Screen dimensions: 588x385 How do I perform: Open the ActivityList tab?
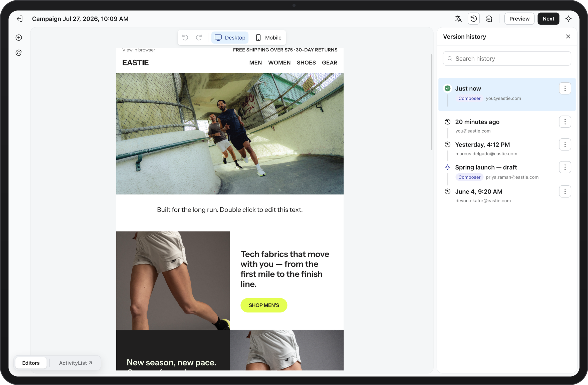(x=75, y=363)
